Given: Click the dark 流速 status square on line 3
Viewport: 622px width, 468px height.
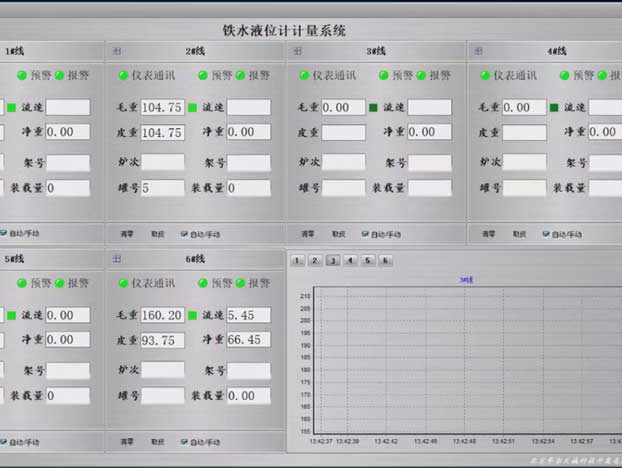Looking at the screenshot, I should point(373,108).
